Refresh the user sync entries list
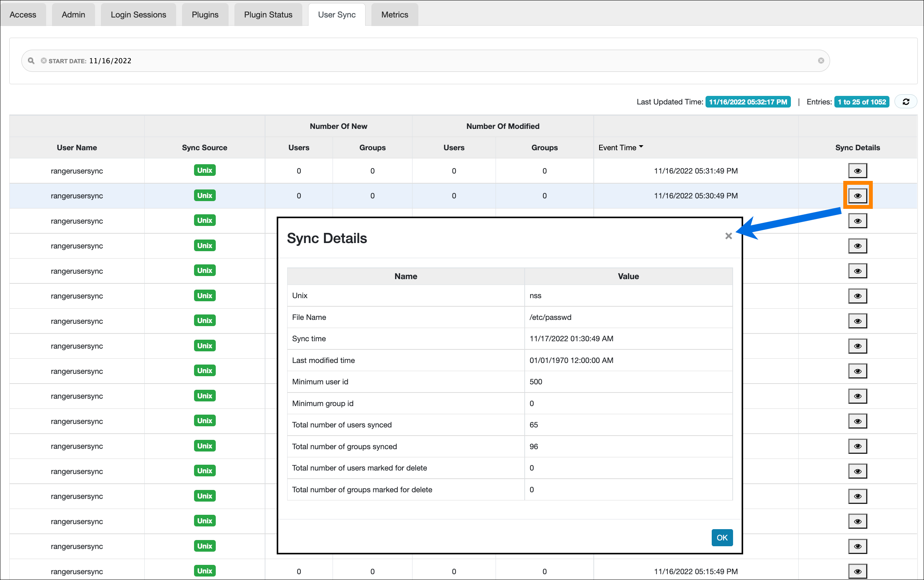924x580 pixels. pyautogui.click(x=906, y=101)
